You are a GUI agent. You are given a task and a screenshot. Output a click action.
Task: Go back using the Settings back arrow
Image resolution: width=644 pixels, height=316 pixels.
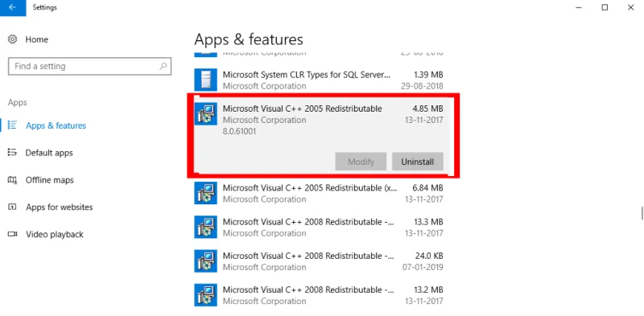pyautogui.click(x=13, y=8)
